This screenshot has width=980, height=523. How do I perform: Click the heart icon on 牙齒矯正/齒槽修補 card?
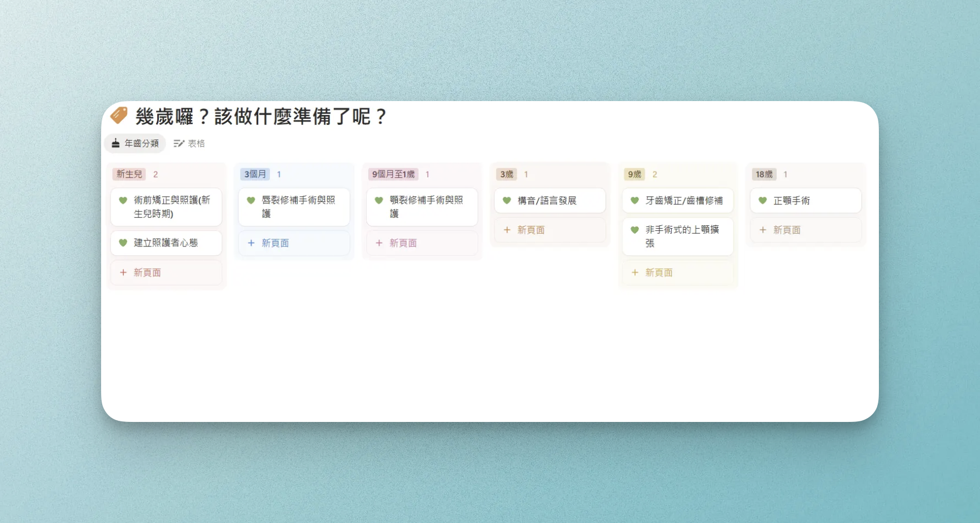click(x=634, y=200)
